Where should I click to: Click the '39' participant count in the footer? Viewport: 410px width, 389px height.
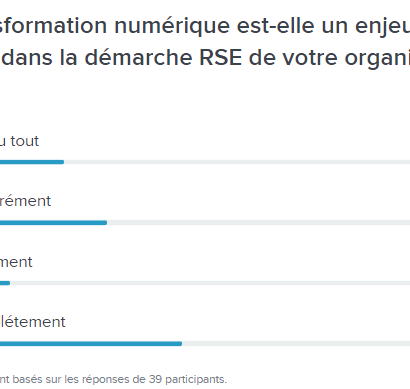pos(155,379)
